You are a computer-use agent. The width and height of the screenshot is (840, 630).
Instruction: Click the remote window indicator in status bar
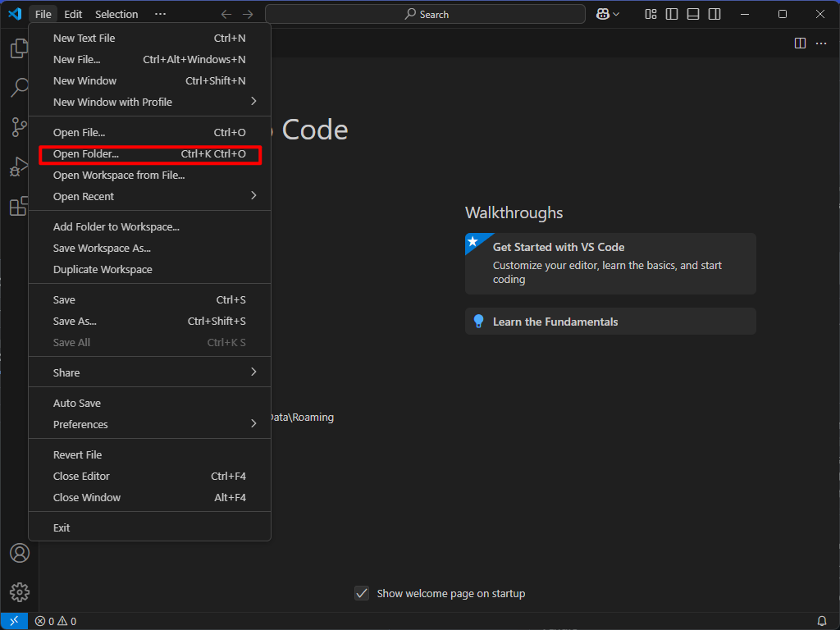point(14,621)
